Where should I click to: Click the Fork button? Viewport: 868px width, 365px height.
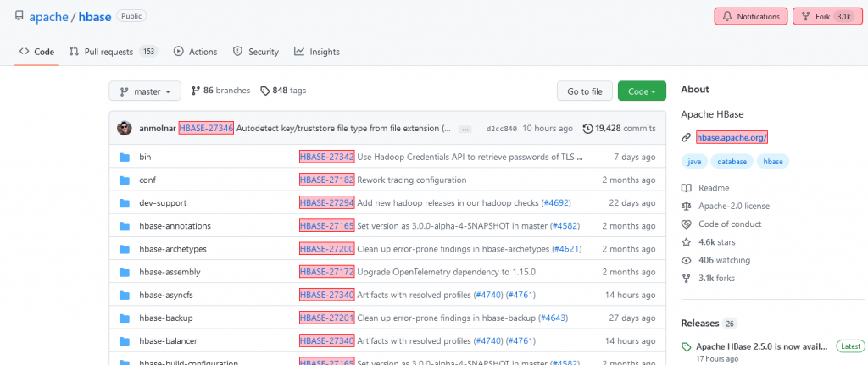coord(828,17)
